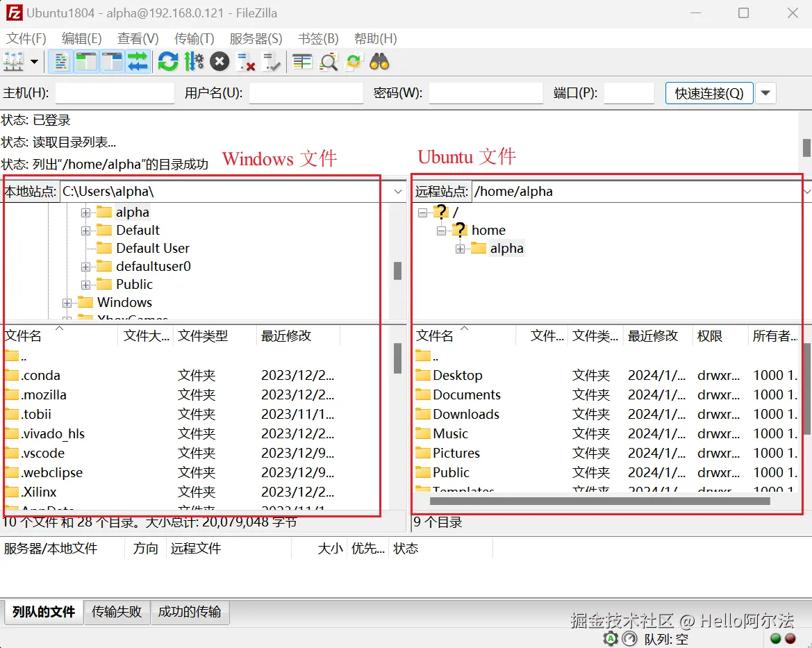The width and height of the screenshot is (812, 648).
Task: Switch to 传输失败 tab
Action: click(x=117, y=613)
